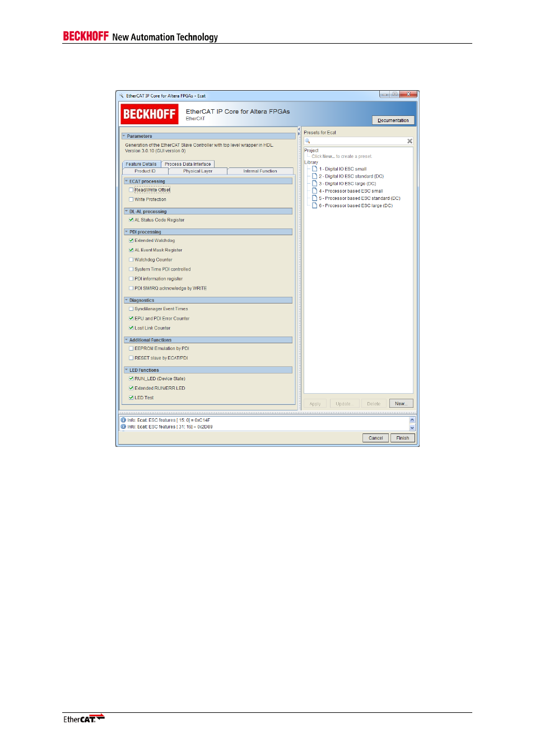Click document icon of Digital IO ESC standard
535x756 pixels.
pos(314,176)
